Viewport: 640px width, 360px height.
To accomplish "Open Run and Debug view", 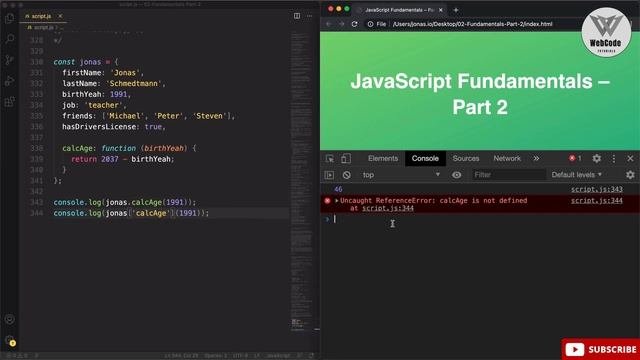I will click(9, 81).
